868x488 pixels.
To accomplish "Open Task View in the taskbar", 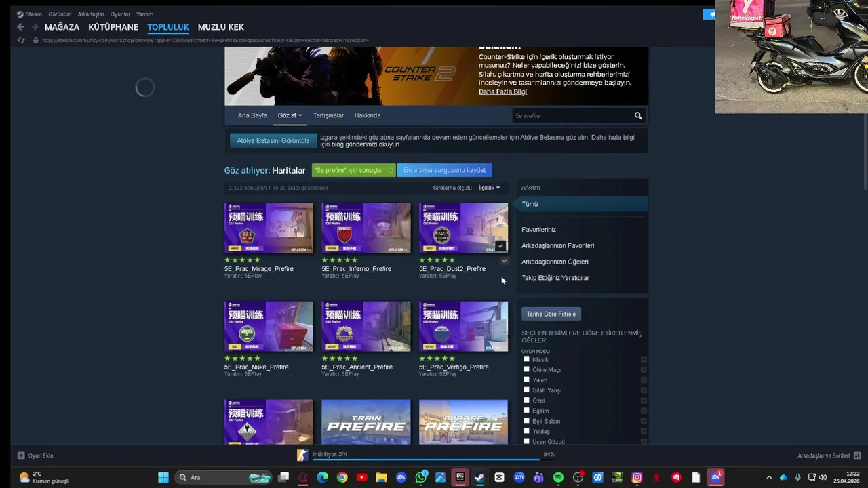I will (x=283, y=477).
